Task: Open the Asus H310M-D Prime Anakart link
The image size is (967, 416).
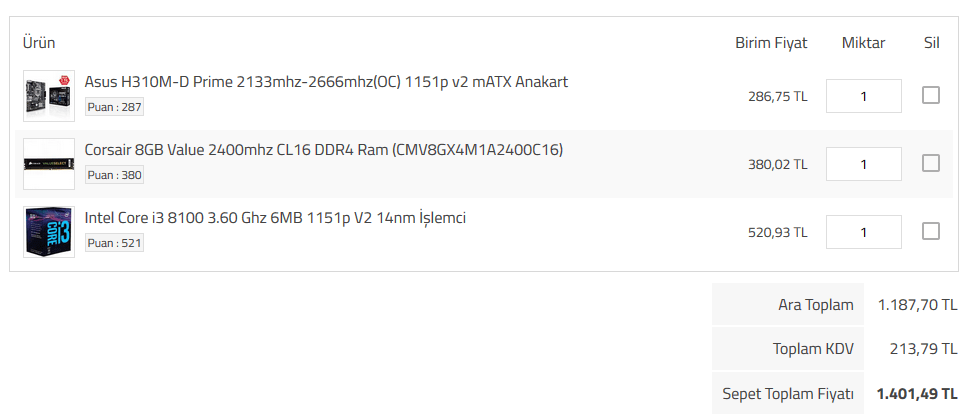Action: [x=326, y=82]
